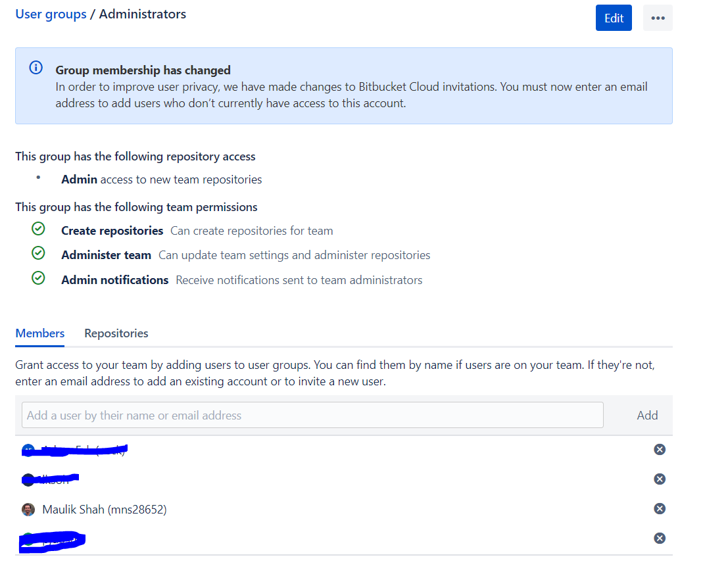Click the Add button next to user field
This screenshot has height=576, width=728.
647,415
